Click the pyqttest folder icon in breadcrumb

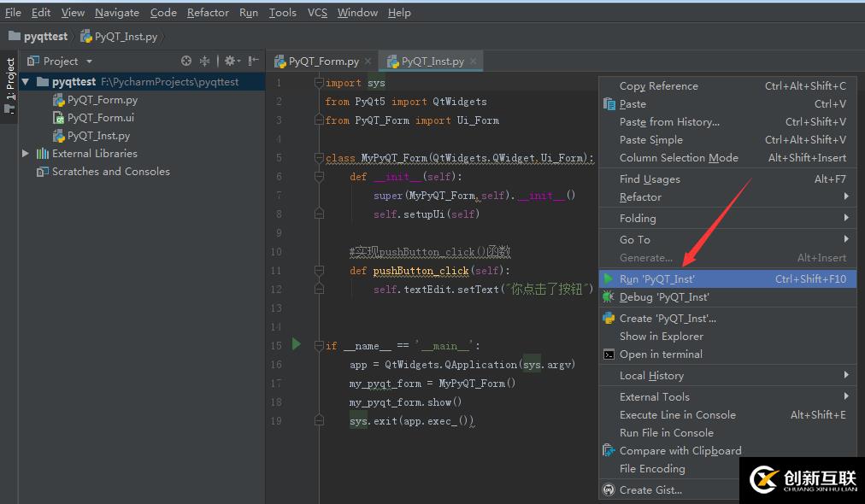[15, 36]
